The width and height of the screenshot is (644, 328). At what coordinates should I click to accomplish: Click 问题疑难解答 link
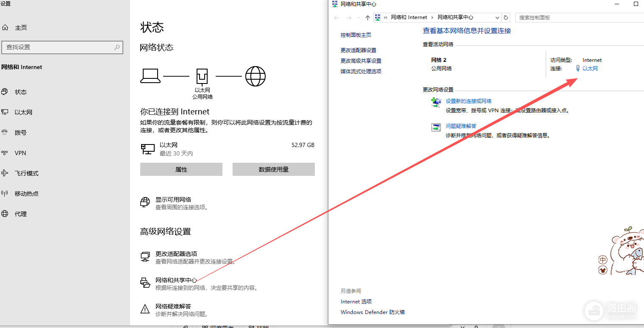[461, 126]
